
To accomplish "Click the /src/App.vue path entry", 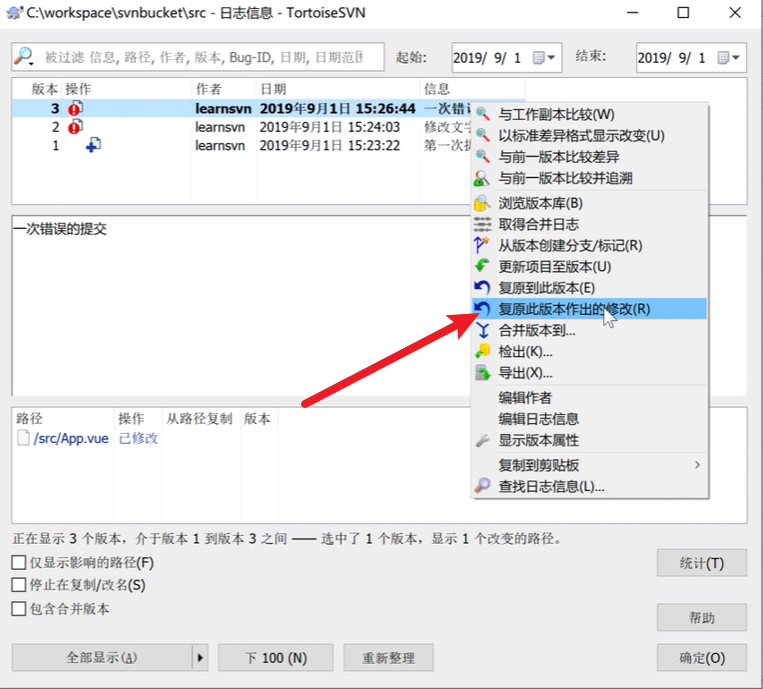I will (x=71, y=438).
